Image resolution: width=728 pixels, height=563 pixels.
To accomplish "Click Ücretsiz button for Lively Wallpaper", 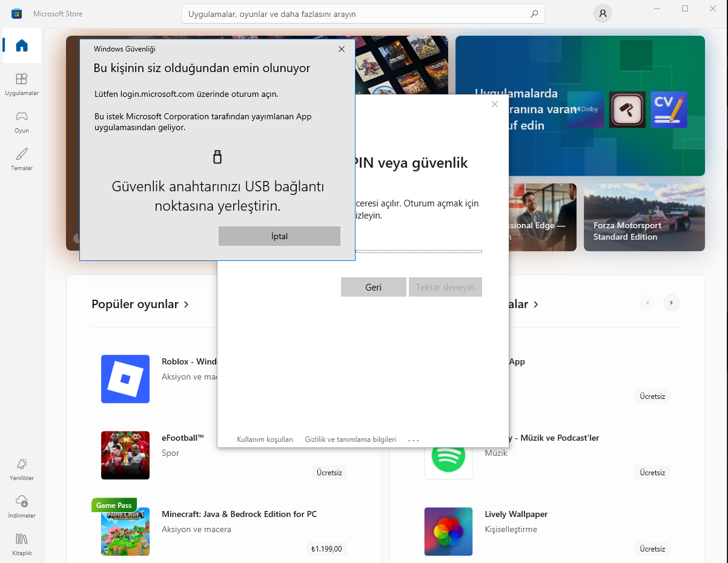I will tap(652, 548).
